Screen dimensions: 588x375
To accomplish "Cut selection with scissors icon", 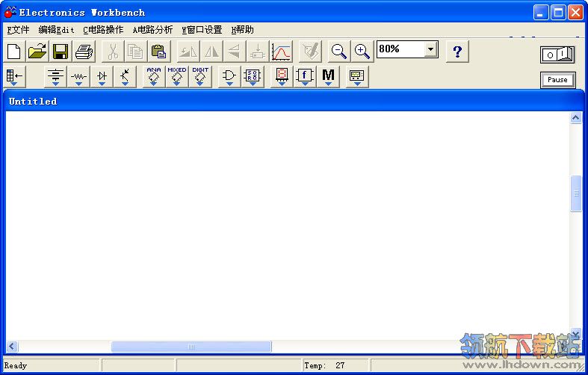I will [113, 52].
